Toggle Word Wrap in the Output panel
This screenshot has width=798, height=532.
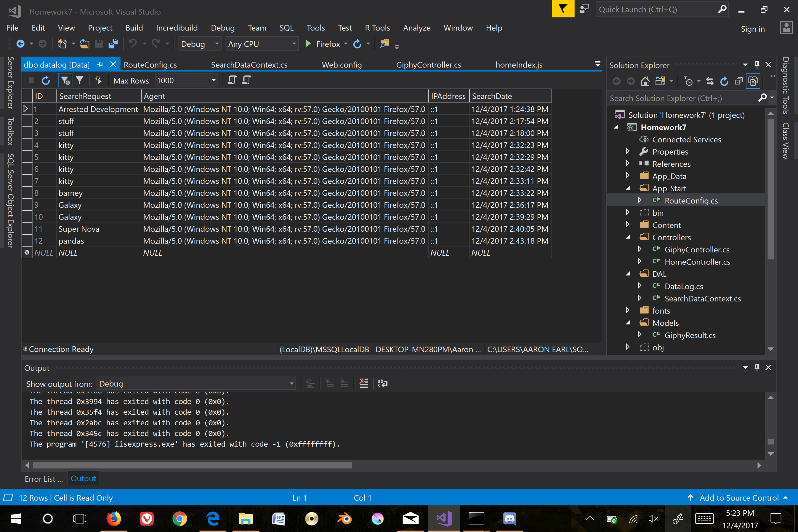[x=382, y=383]
